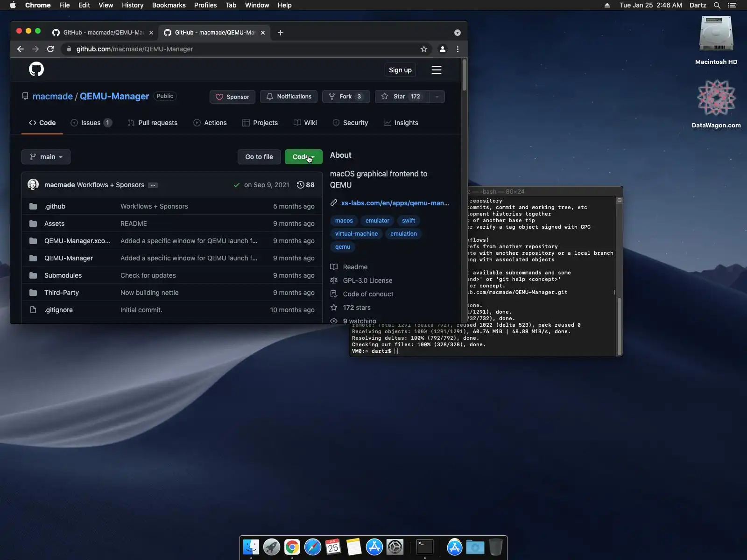Open the Pull requests tab

tap(153, 123)
